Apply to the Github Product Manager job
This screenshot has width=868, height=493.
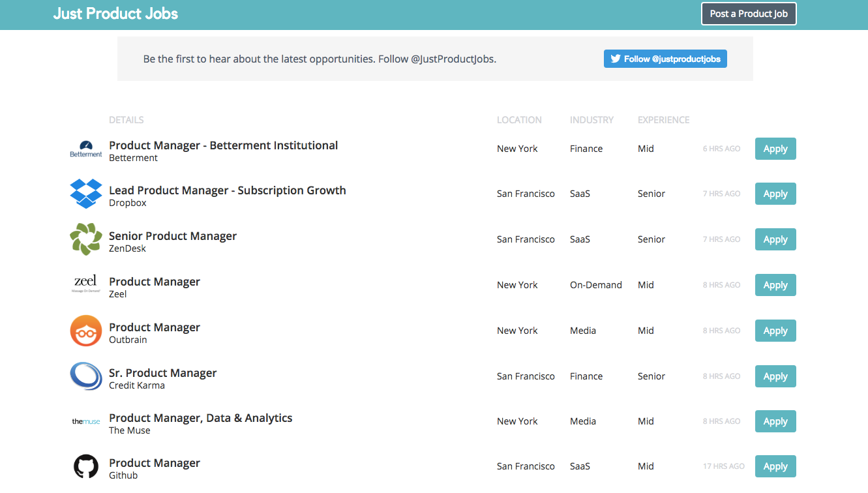[x=775, y=466]
